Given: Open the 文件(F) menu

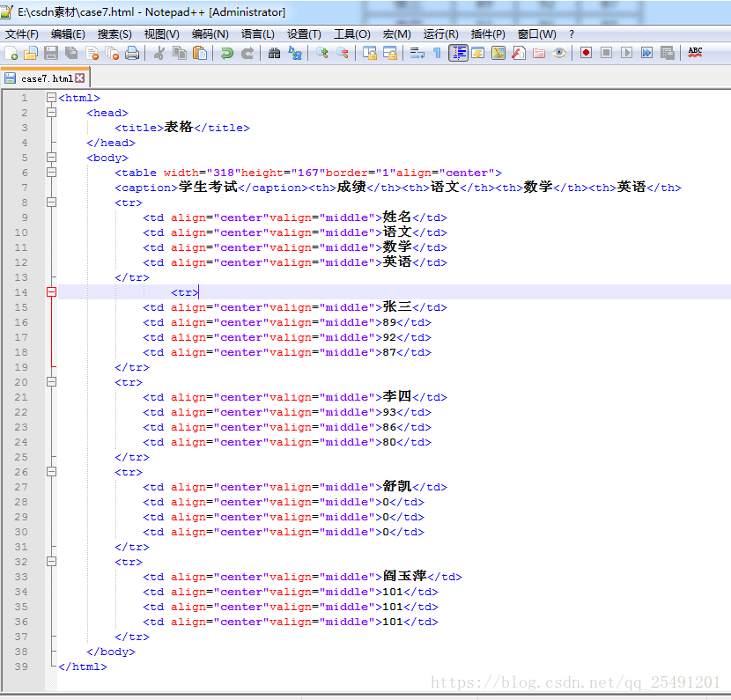Looking at the screenshot, I should tap(22, 34).
